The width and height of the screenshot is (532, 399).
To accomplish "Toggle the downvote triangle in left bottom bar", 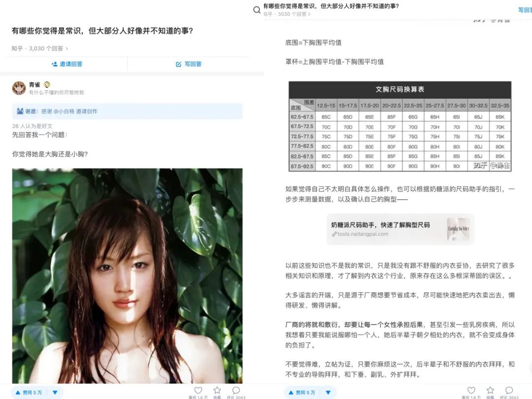I will [55, 393].
